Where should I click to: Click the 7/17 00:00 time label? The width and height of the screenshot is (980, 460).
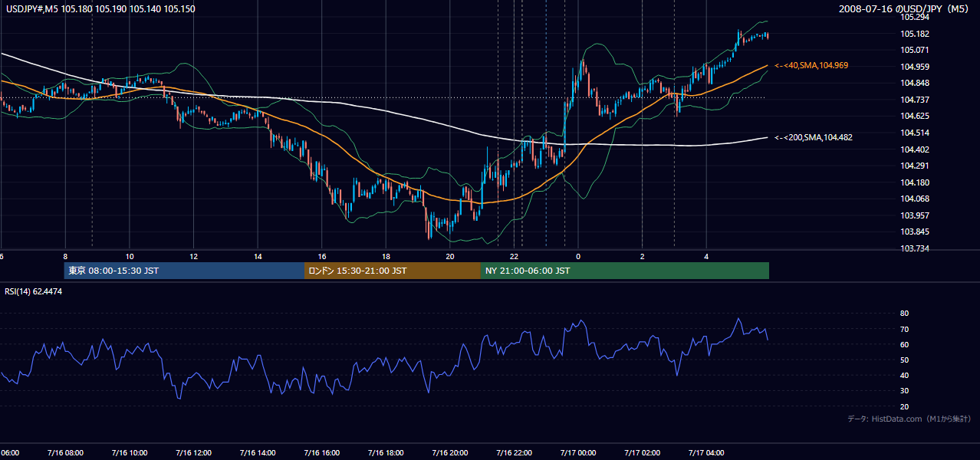pyautogui.click(x=577, y=453)
